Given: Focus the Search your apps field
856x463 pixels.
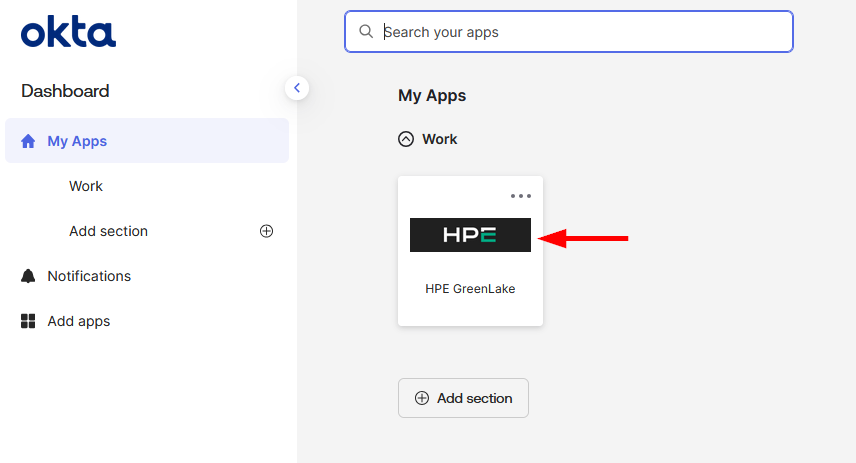Looking at the screenshot, I should pyautogui.click(x=580, y=32).
